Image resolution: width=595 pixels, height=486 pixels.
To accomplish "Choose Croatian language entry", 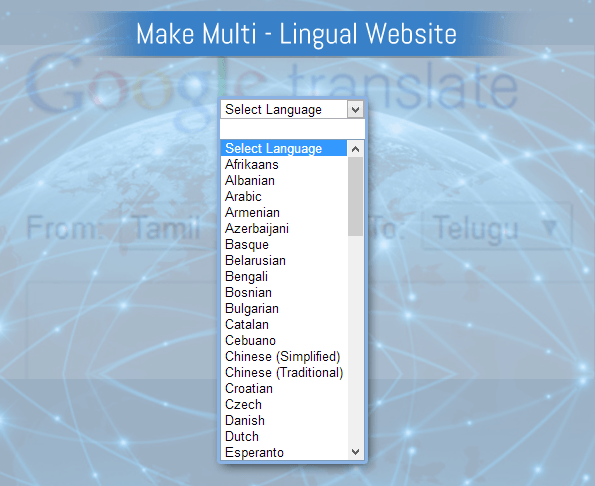I will (284, 388).
